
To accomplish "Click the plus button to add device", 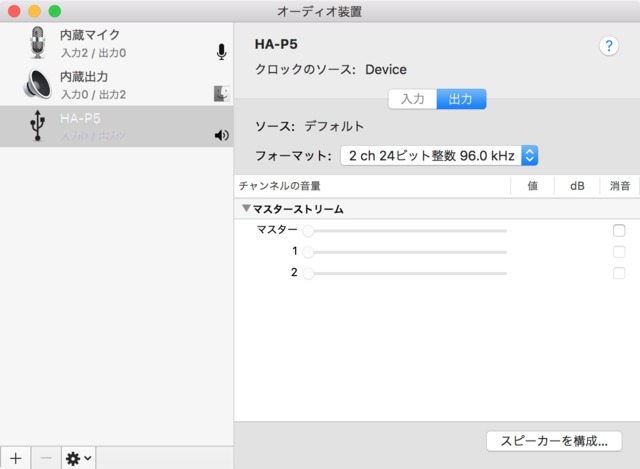I will 15,458.
